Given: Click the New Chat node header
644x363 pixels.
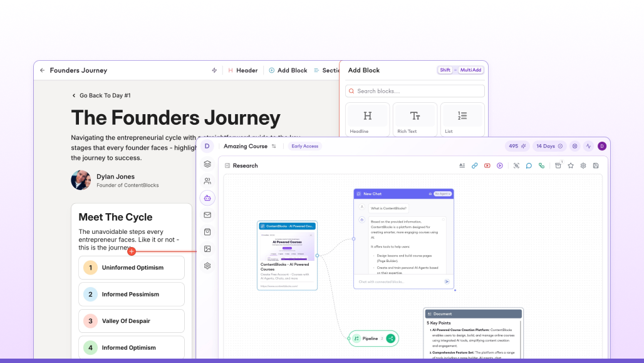Looking at the screenshot, I should (403, 194).
